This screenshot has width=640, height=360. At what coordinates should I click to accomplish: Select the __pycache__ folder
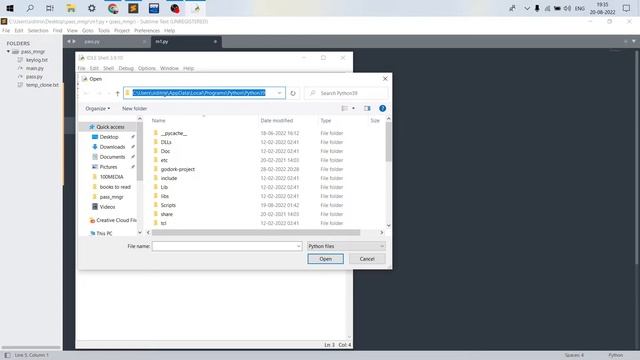(173, 133)
